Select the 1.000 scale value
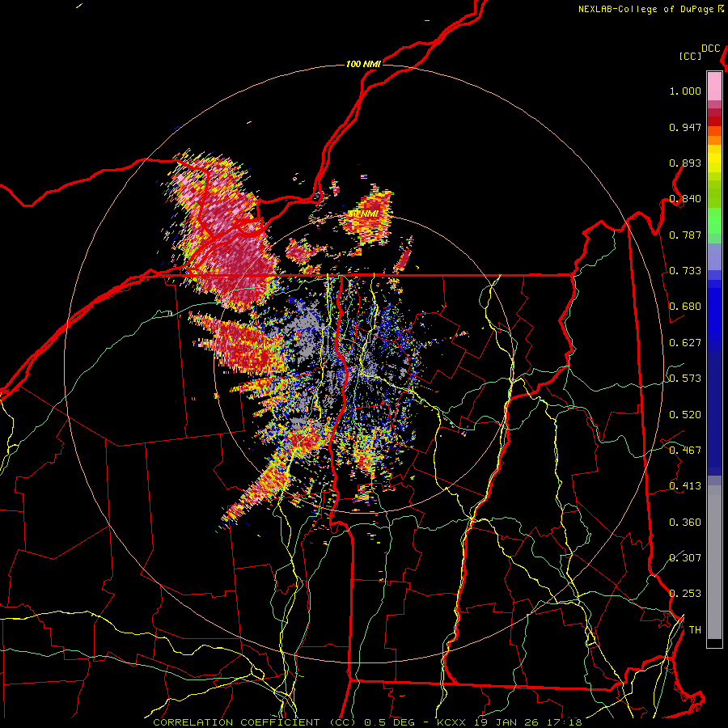Screen dimensions: 728x728 tap(685, 91)
